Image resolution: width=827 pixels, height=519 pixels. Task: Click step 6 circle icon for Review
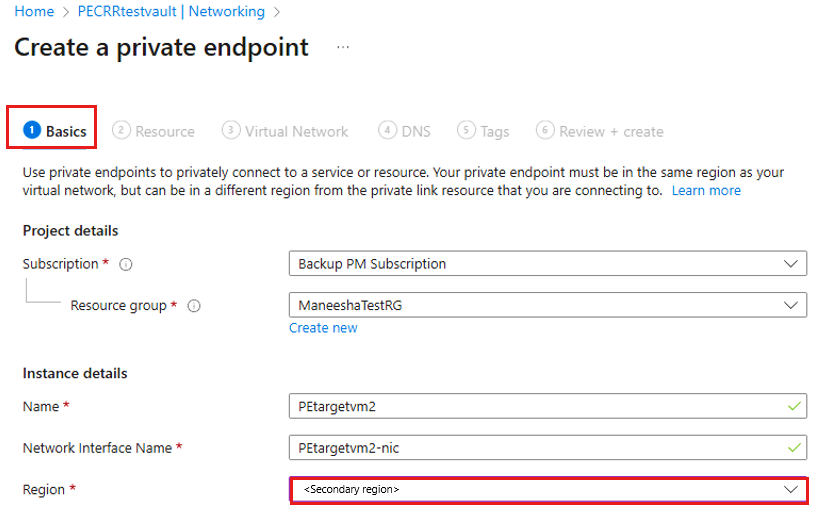[x=545, y=130]
